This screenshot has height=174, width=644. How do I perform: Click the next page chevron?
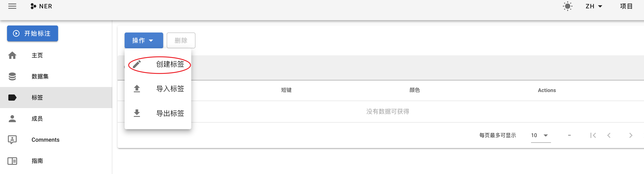(x=630, y=136)
